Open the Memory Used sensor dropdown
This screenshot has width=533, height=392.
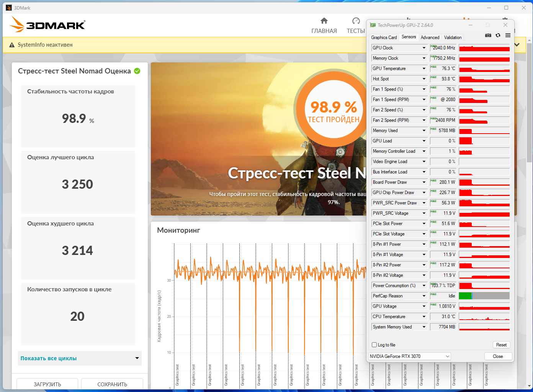[424, 131]
